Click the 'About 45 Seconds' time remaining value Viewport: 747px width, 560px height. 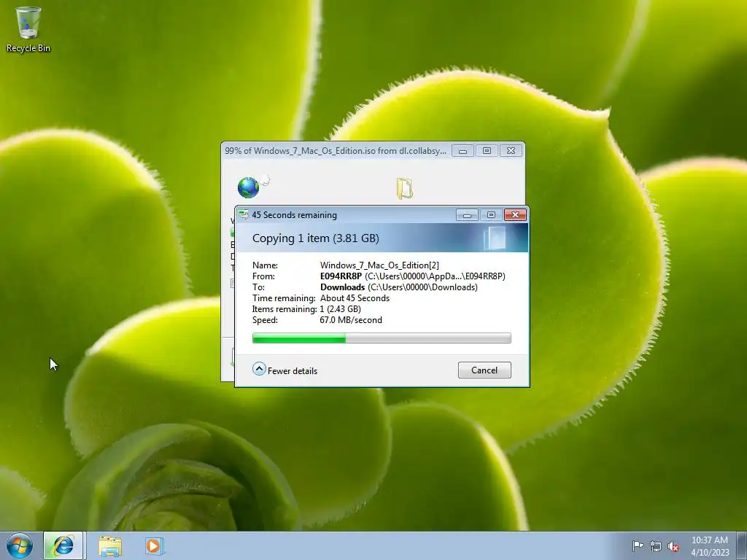click(x=355, y=298)
